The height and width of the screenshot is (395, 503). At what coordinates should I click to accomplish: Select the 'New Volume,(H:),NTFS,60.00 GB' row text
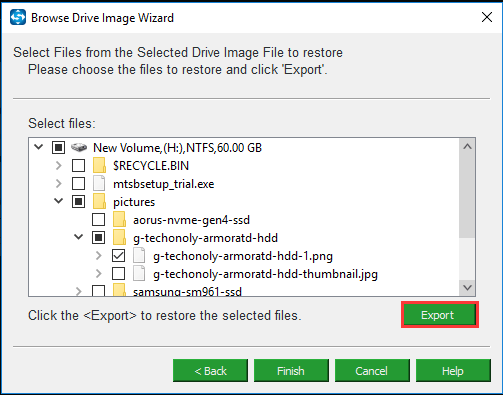click(x=177, y=148)
